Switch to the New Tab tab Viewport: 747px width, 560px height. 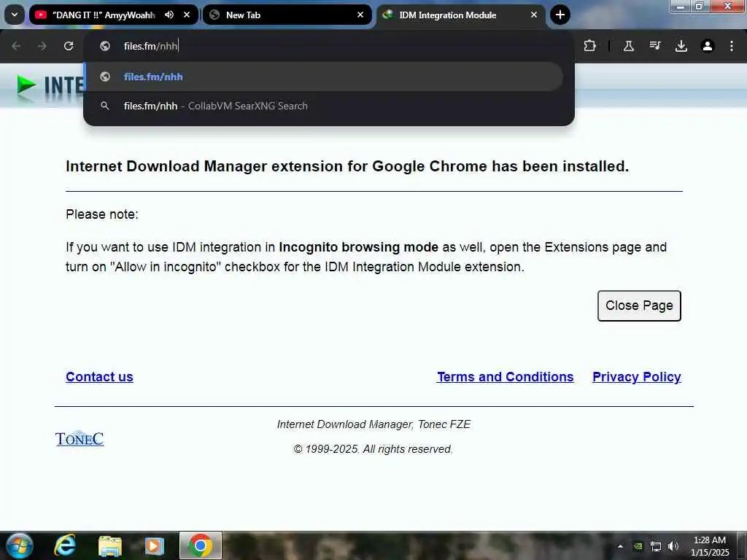[287, 15]
